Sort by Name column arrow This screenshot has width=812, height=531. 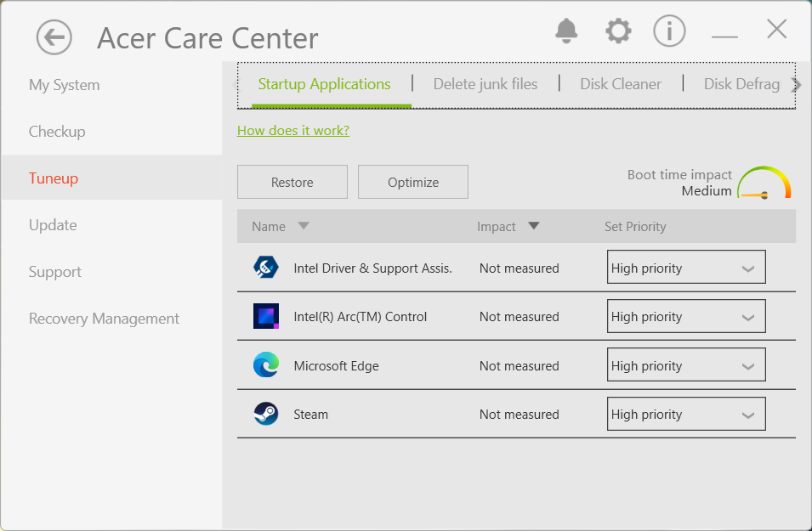tap(304, 226)
